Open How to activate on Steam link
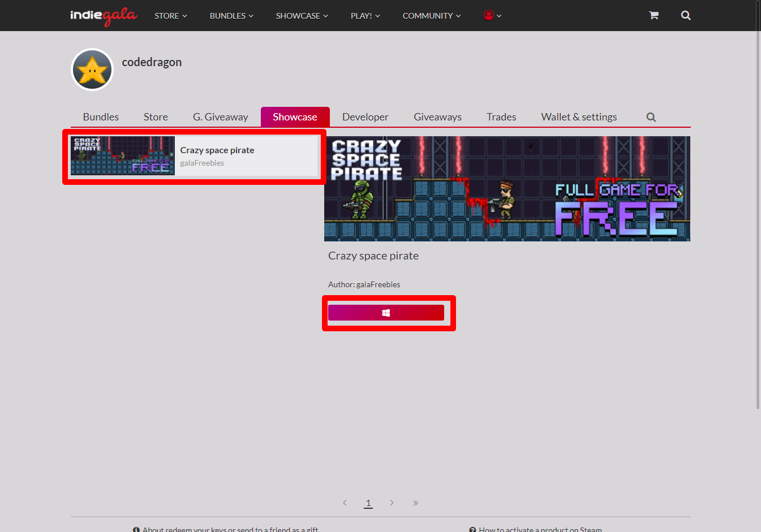 tap(535, 529)
